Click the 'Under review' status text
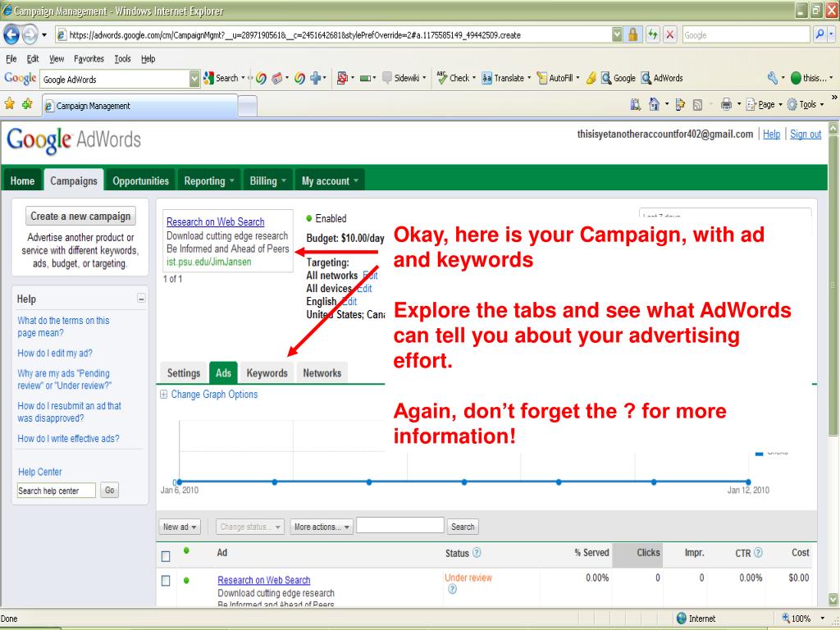The image size is (840, 630). (468, 577)
